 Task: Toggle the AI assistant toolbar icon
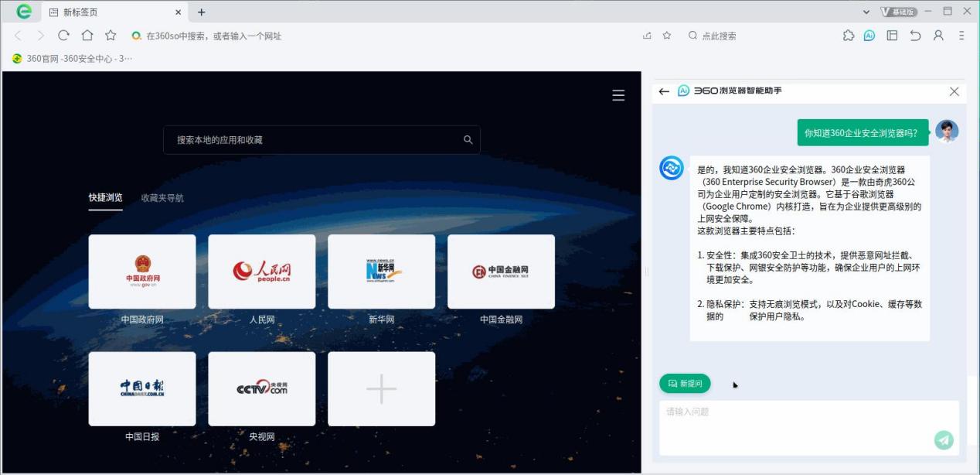869,36
